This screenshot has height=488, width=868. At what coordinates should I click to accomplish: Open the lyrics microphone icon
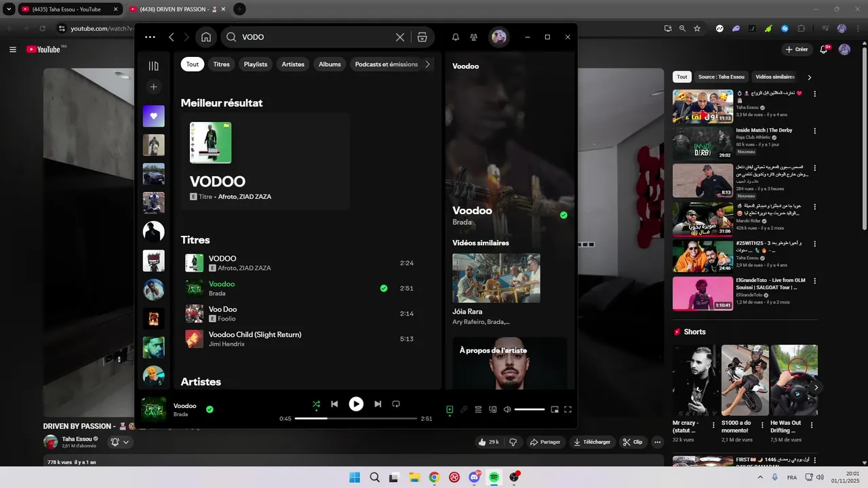pos(464,409)
